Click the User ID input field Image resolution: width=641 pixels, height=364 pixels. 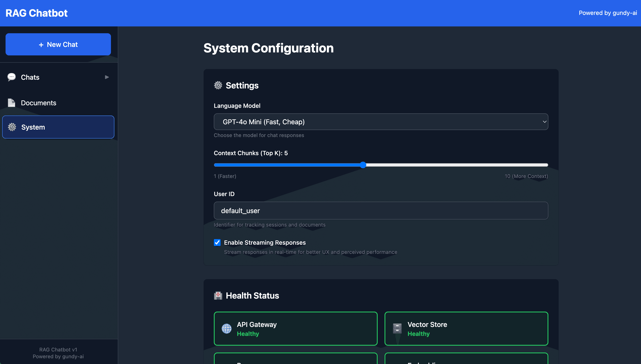click(381, 211)
